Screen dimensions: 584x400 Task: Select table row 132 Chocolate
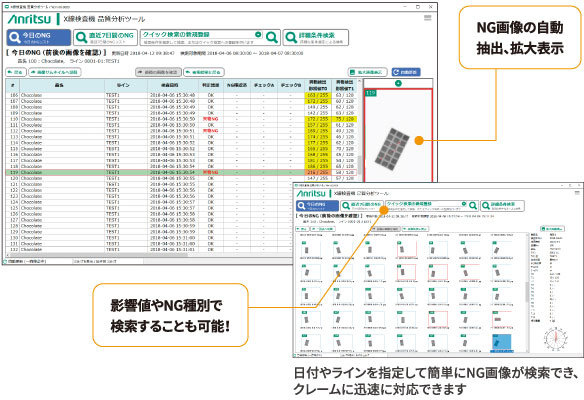pos(149,250)
